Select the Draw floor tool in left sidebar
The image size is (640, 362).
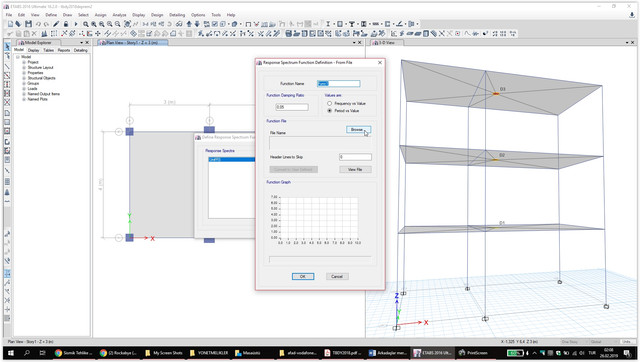pyautogui.click(x=7, y=112)
